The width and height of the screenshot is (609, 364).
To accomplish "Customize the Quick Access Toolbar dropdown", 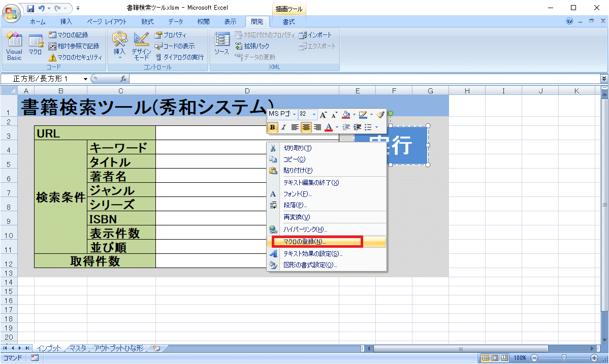I will coord(78,8).
